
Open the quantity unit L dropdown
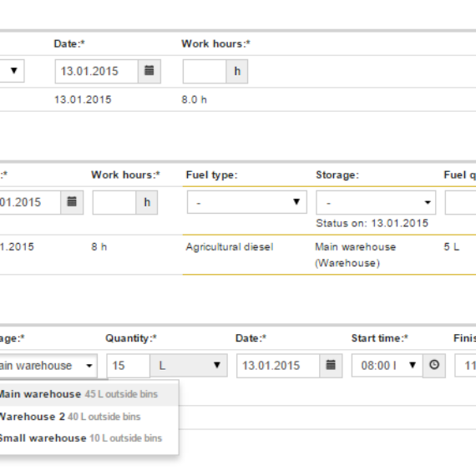[189, 366]
